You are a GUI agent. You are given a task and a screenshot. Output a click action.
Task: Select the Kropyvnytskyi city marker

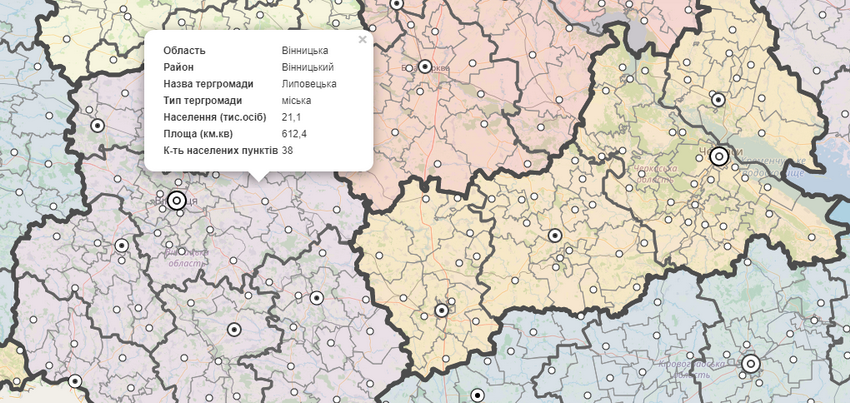750,363
